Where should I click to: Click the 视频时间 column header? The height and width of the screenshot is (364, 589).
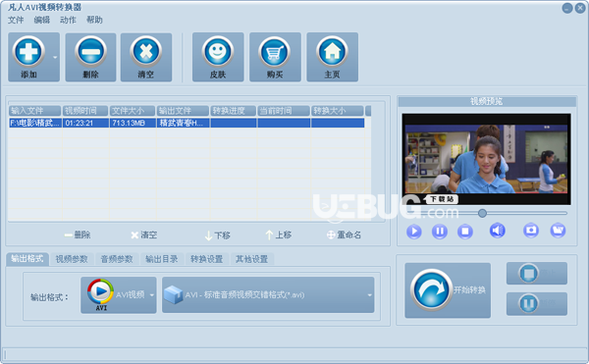(85, 111)
